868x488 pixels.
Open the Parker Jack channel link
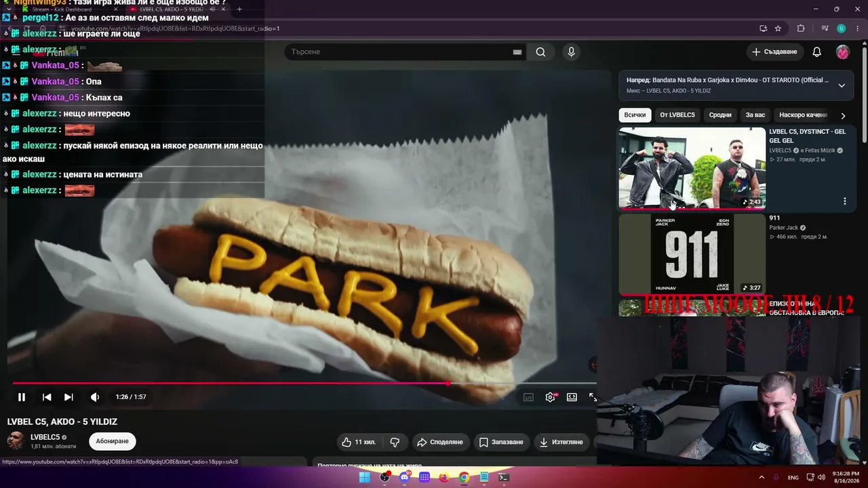[x=783, y=228]
